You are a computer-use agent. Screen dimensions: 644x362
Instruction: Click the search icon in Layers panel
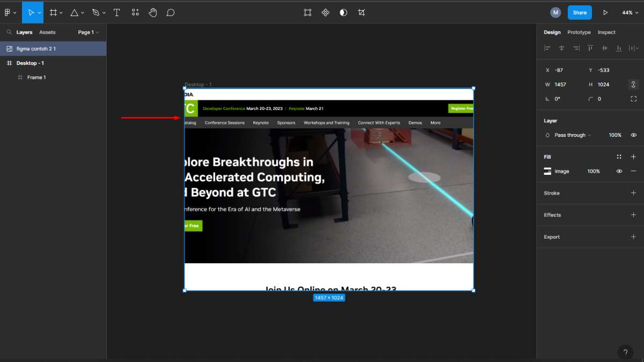[x=9, y=32]
